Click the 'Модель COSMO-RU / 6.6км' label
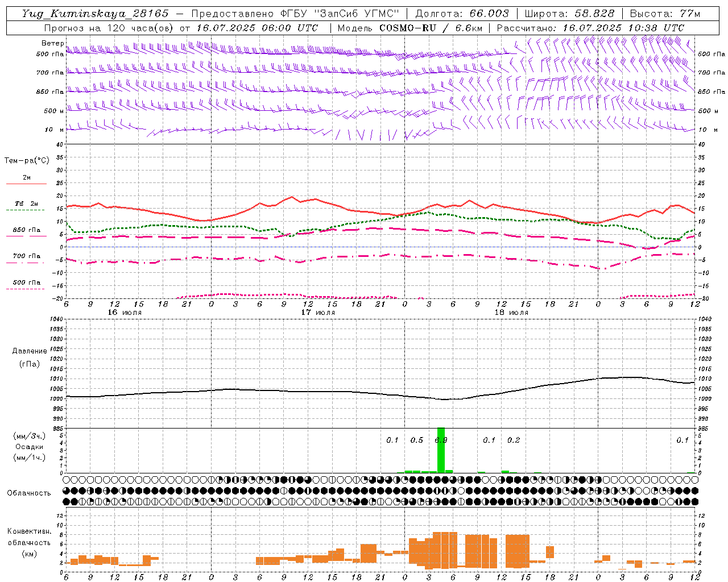The width and height of the screenshot is (728, 582). pos(409,28)
